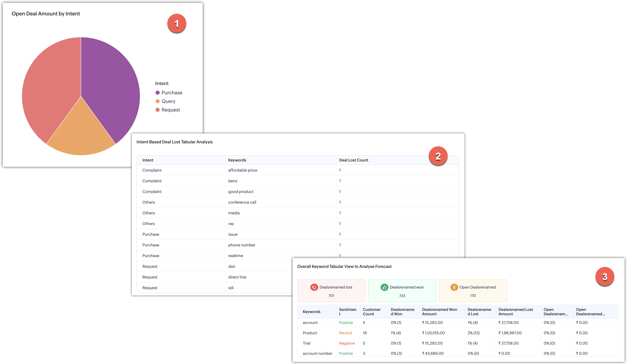Sort by the Customer Count column header

371,312
